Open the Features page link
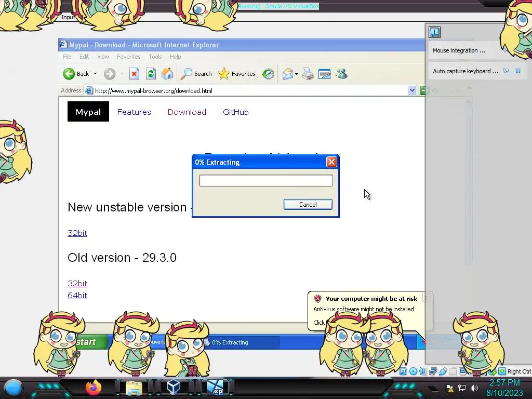The image size is (532, 399). click(134, 112)
